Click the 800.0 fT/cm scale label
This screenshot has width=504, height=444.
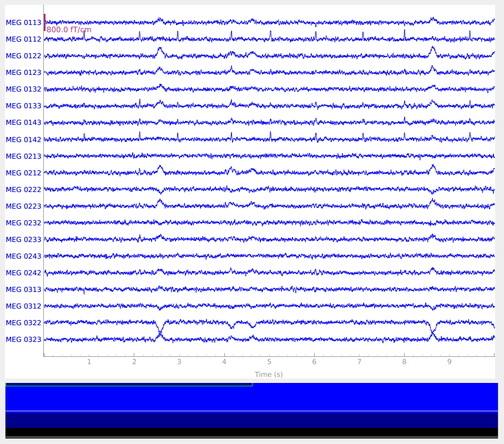click(69, 29)
